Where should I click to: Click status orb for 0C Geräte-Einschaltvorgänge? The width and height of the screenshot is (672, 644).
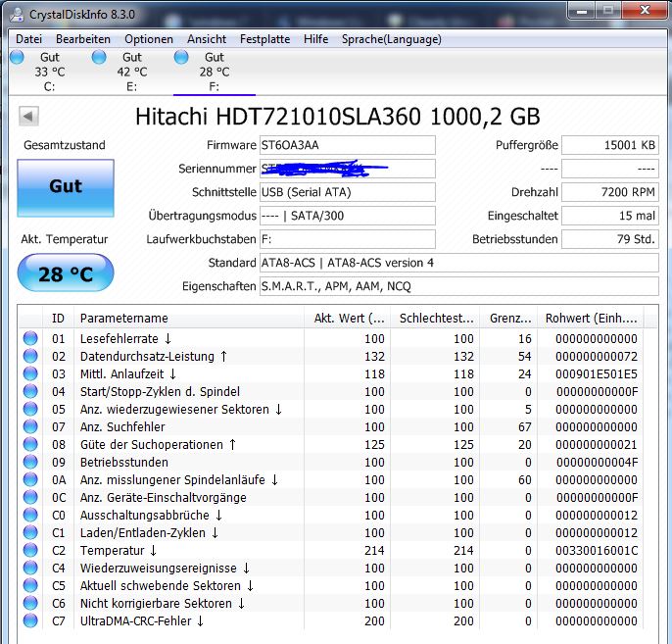pos(30,497)
